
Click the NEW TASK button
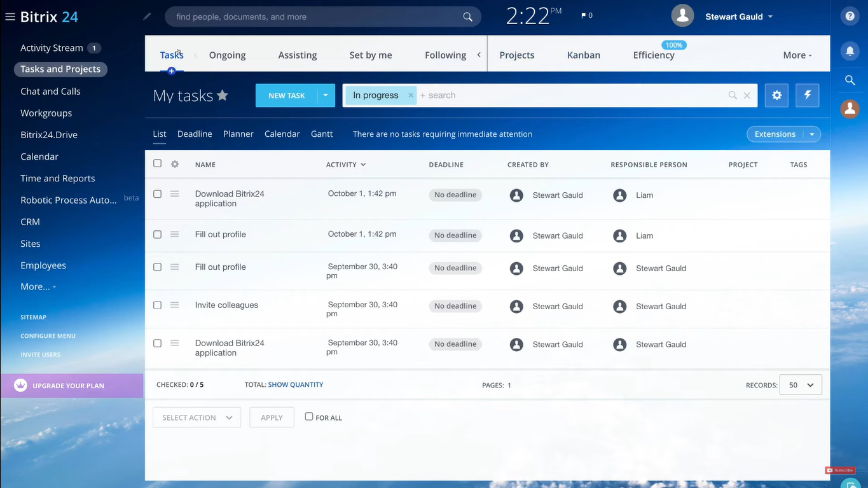point(287,95)
